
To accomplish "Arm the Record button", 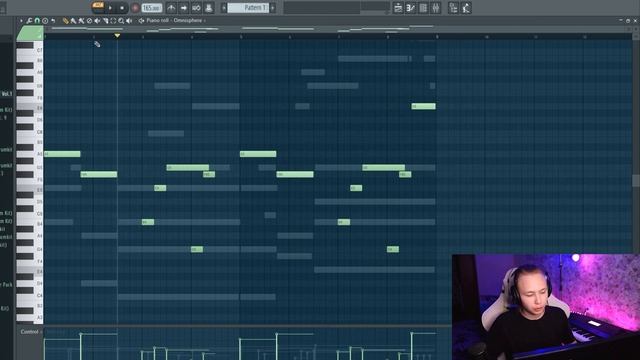I will click(x=135, y=8).
